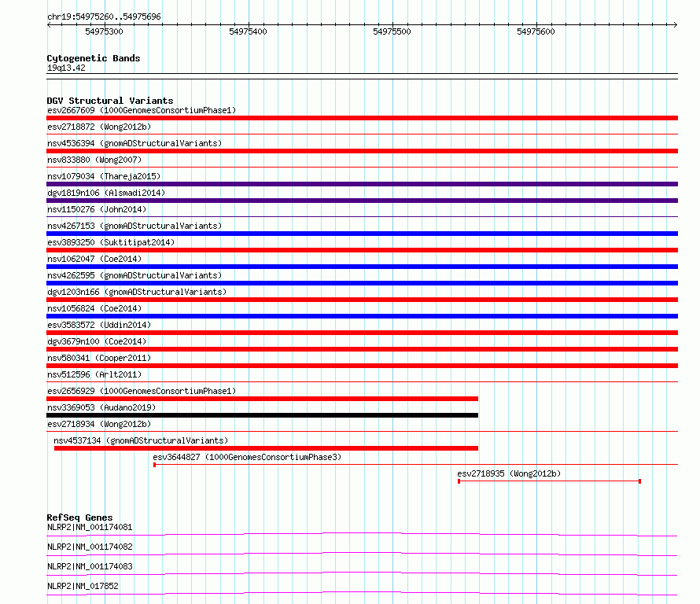Select the 19q13.42 cytogenetic band label
The width and height of the screenshot is (700, 604).
66,68
